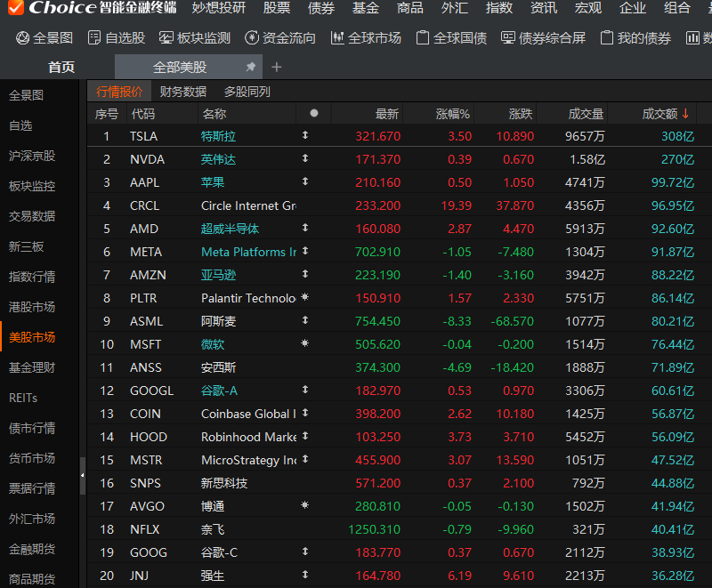Click star icon in PLTR row
This screenshot has height=588, width=712.
pos(305,297)
